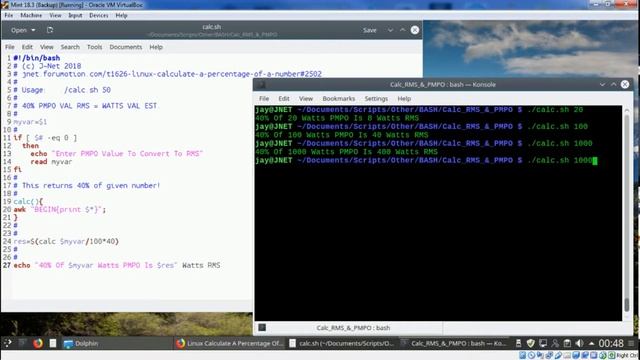The image size is (640, 360).
Task: Click the Save button in editor header
Action: tap(369, 30)
